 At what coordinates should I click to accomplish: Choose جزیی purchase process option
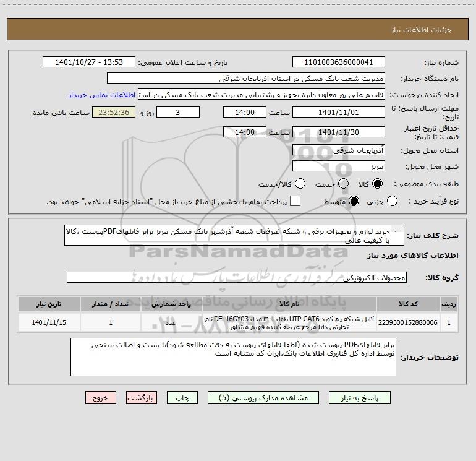coord(392,201)
